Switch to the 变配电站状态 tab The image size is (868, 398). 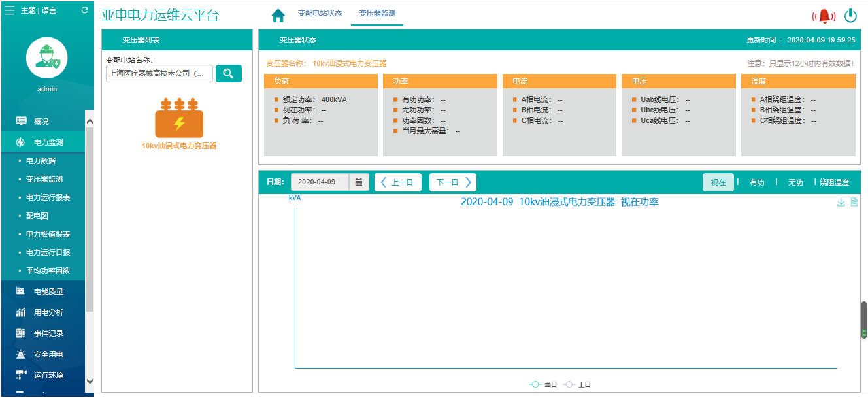[319, 14]
